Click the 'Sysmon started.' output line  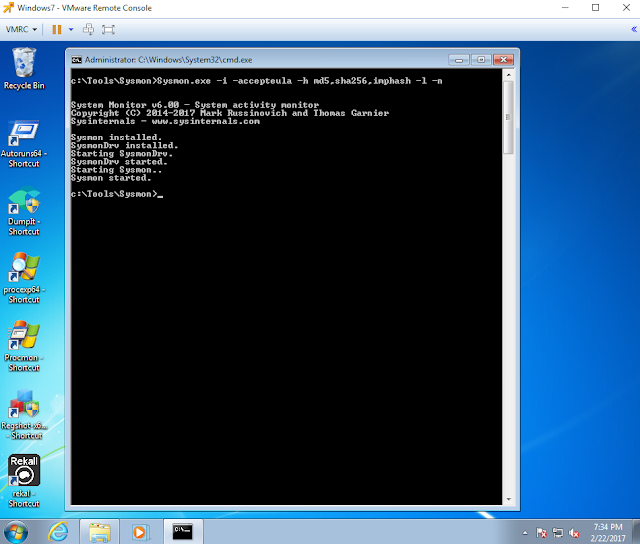[x=111, y=178]
